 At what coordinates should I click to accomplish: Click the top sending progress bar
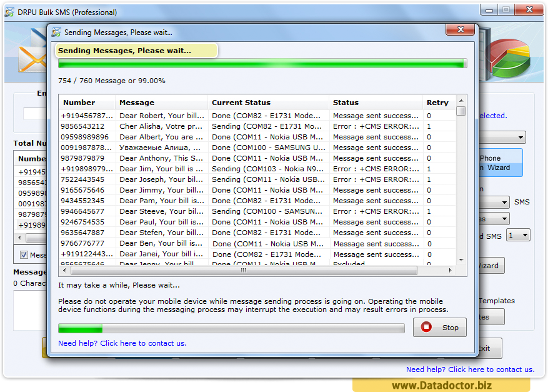point(262,64)
